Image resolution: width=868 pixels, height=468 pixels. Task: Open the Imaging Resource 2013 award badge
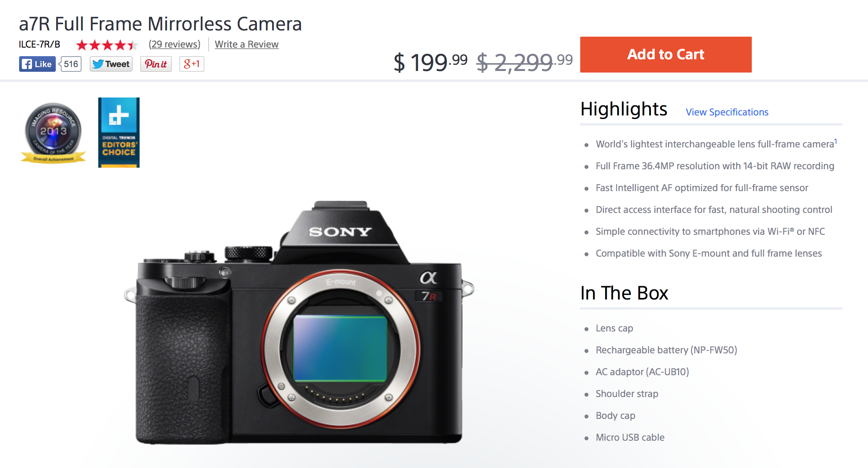click(x=53, y=133)
